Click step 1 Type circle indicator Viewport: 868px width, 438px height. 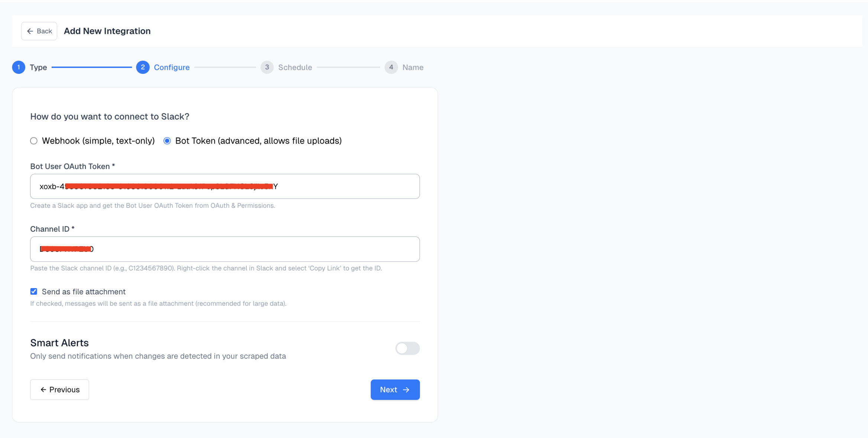19,67
